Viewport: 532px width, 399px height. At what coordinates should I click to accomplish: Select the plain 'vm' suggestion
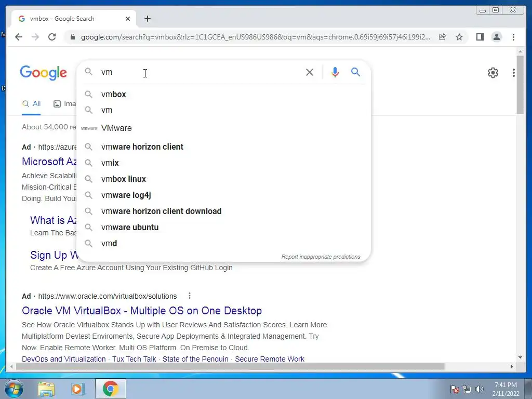(224, 110)
